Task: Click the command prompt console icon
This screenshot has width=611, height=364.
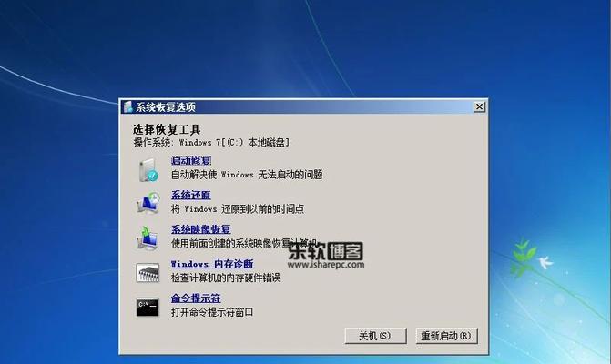Action: tap(148, 307)
